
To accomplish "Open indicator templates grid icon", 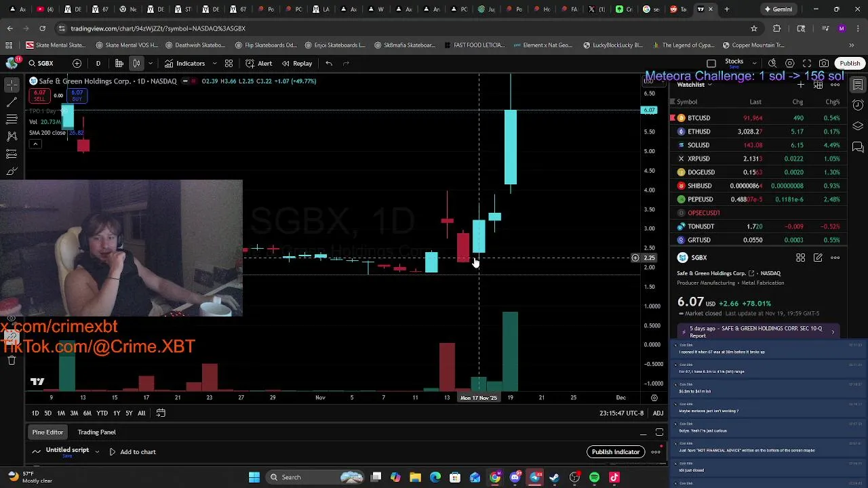I will click(229, 63).
